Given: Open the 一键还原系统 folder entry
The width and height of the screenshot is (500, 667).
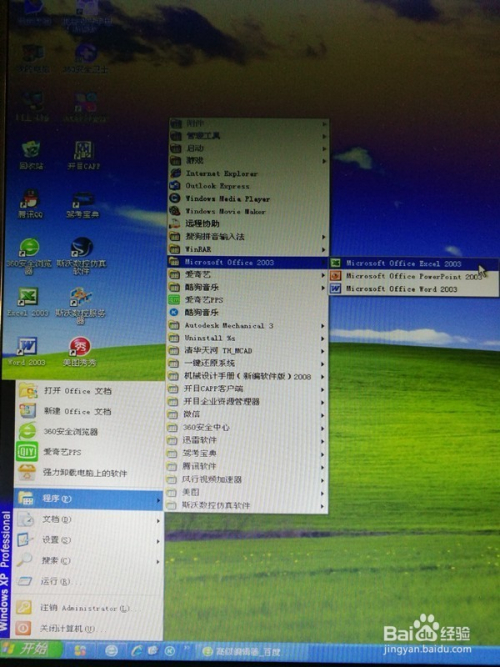Looking at the screenshot, I should tap(247, 364).
